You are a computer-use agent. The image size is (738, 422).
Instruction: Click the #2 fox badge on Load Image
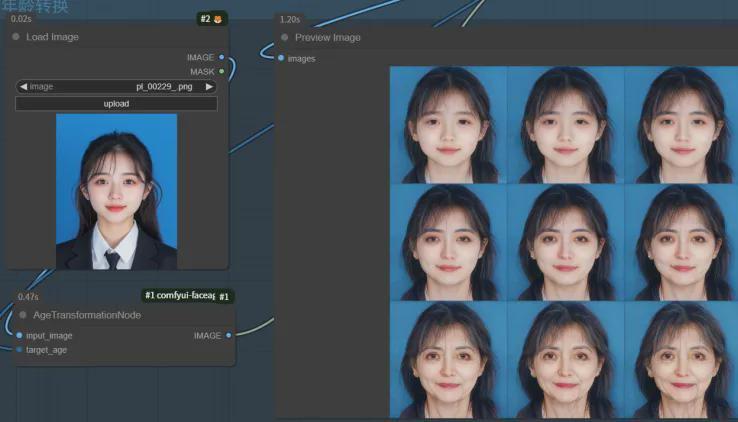click(x=212, y=19)
